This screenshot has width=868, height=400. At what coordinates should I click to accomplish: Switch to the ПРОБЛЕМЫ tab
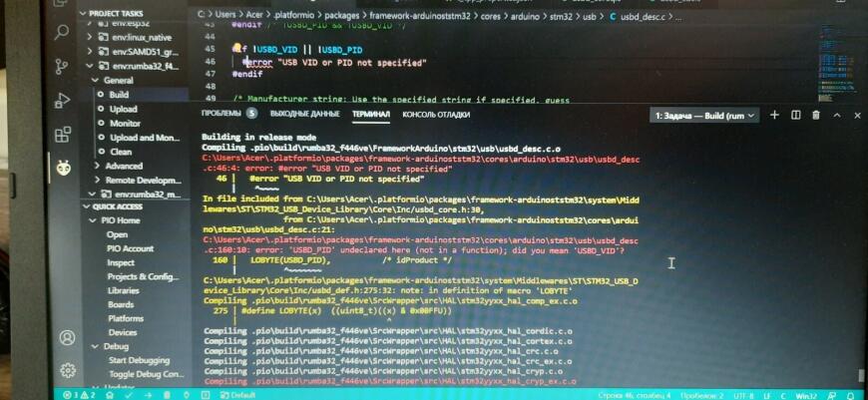click(x=228, y=114)
